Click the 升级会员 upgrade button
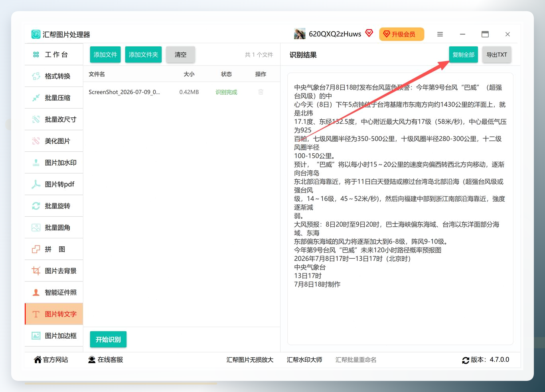545x392 pixels. pyautogui.click(x=402, y=34)
